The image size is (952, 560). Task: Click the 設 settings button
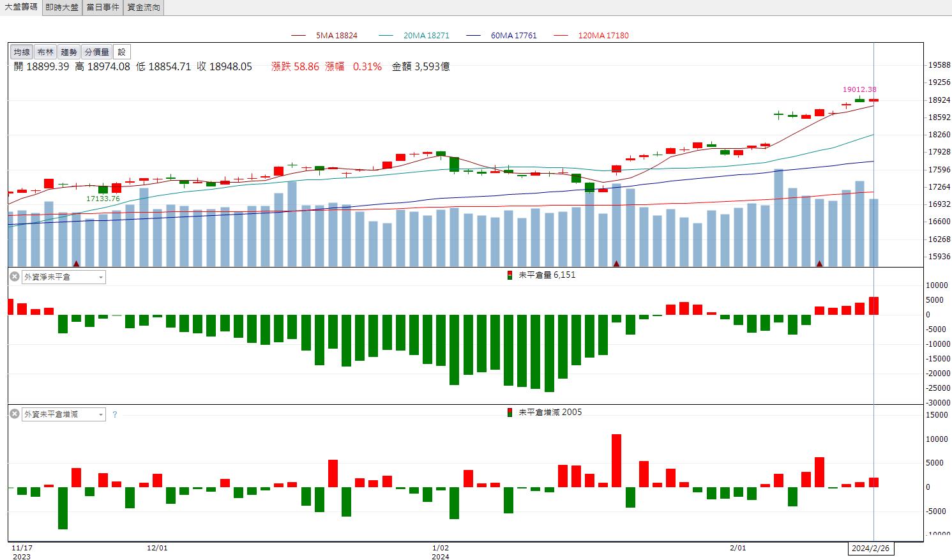(122, 52)
